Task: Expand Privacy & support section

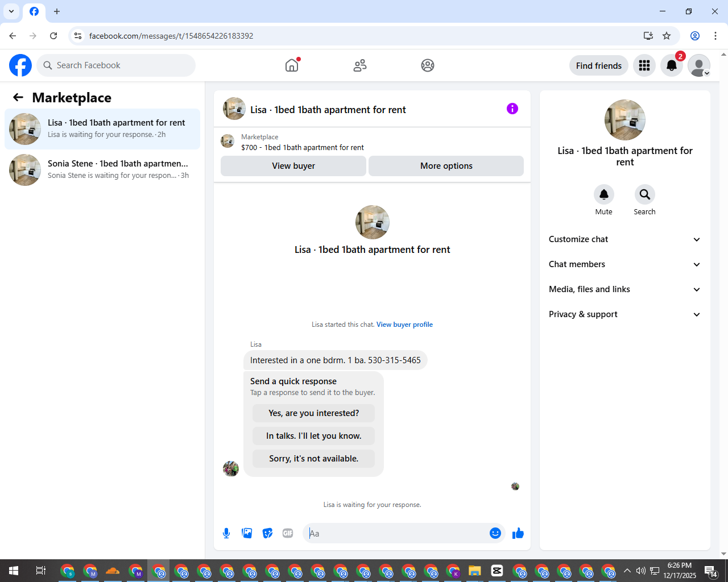Action: (x=625, y=314)
